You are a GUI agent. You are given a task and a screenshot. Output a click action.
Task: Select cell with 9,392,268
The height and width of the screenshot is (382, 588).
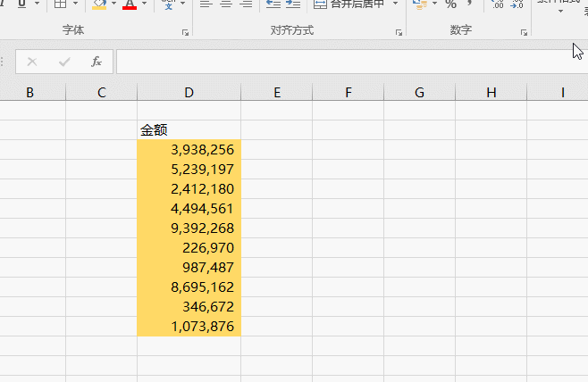(189, 228)
